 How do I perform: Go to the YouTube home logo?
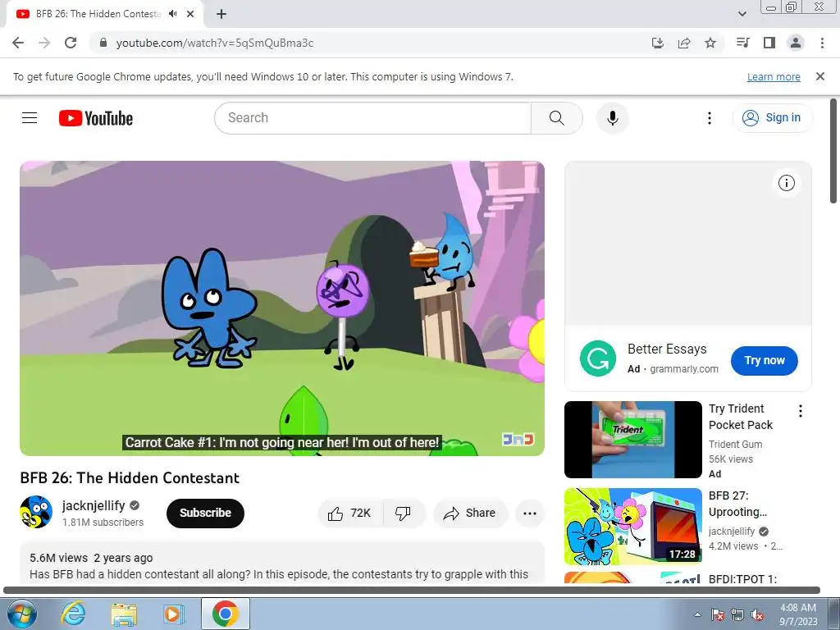click(x=96, y=118)
